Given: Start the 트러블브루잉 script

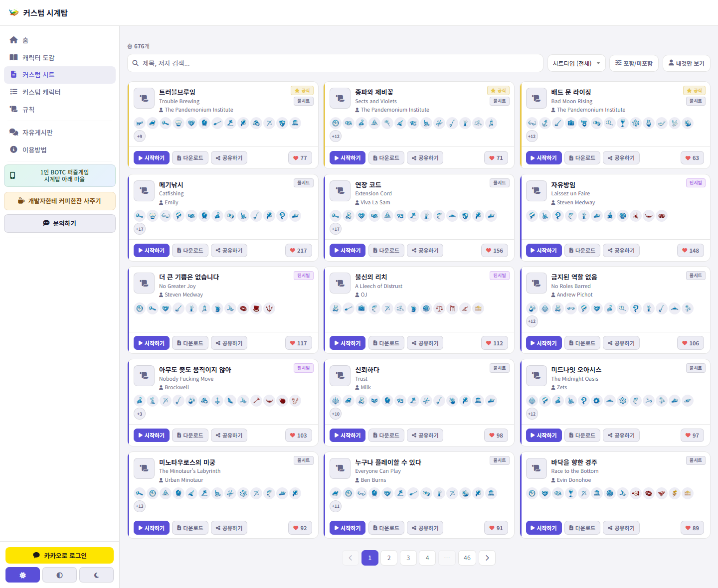Looking at the screenshot, I should [152, 158].
